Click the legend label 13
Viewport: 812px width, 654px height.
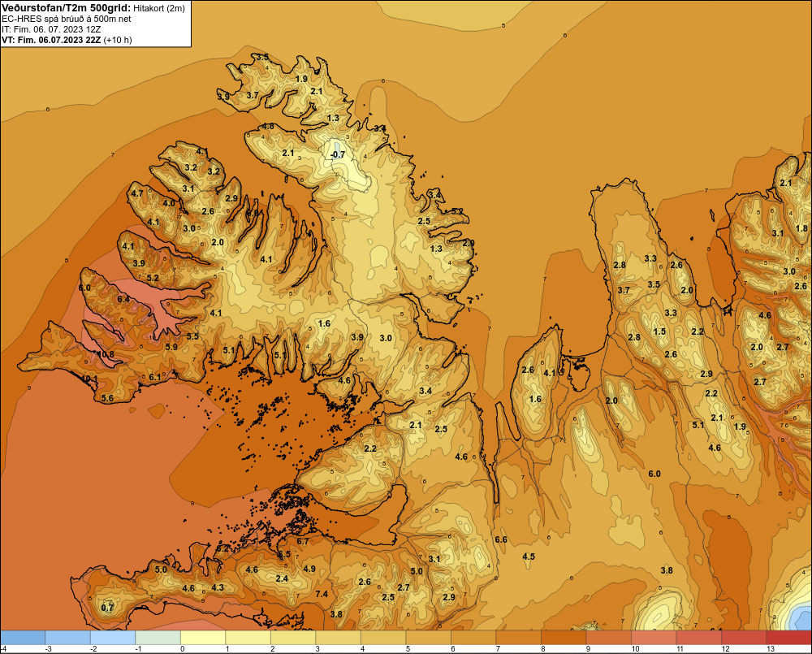click(x=771, y=649)
